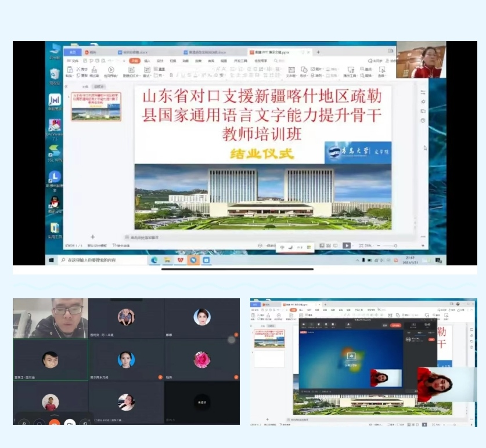Switch to slide sorter view in top status bar
The height and width of the screenshot is (448, 486).
coord(329,245)
